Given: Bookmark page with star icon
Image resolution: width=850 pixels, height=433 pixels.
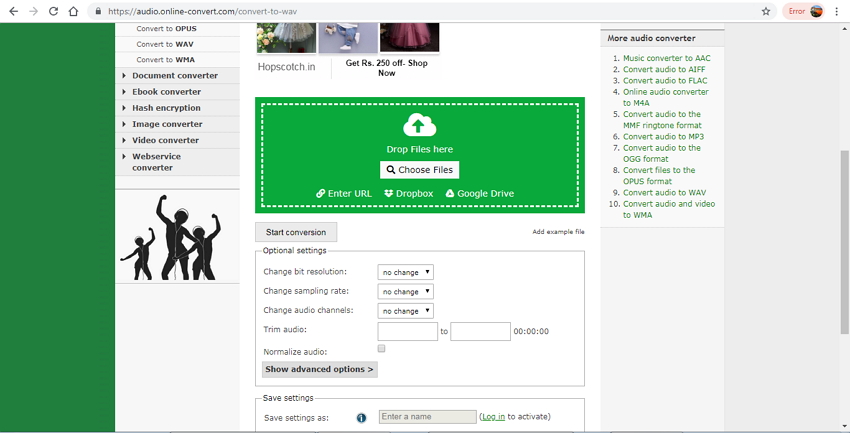Looking at the screenshot, I should point(766,11).
